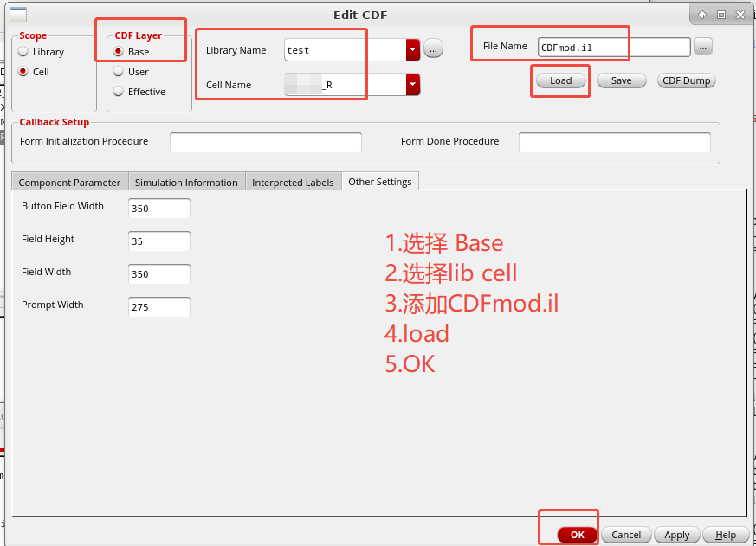756x546 pixels.
Task: Click the Button Field Width input
Action: tap(159, 209)
